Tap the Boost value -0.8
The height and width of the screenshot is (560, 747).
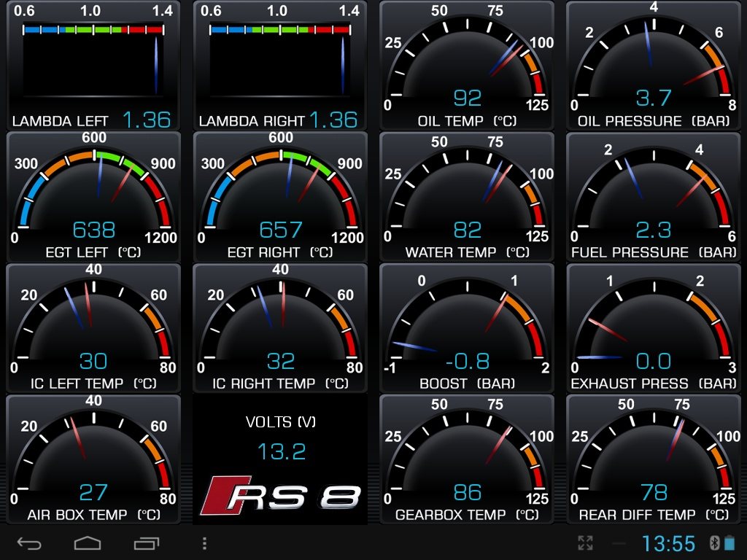(468, 362)
